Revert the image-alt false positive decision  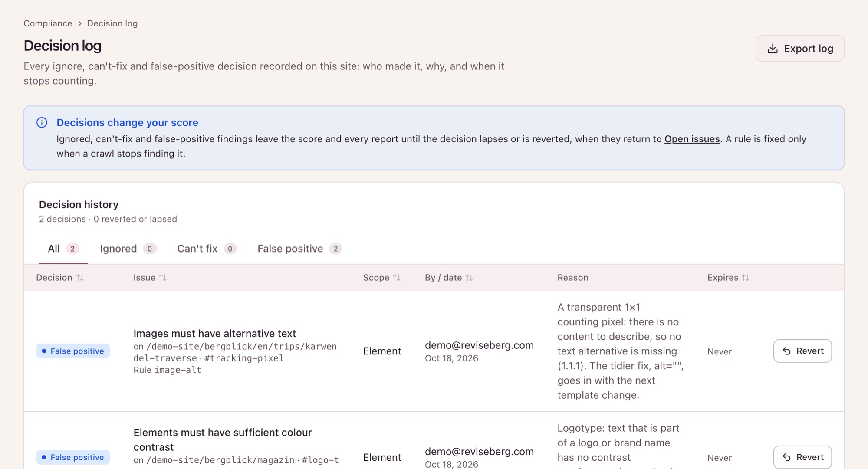pos(802,351)
